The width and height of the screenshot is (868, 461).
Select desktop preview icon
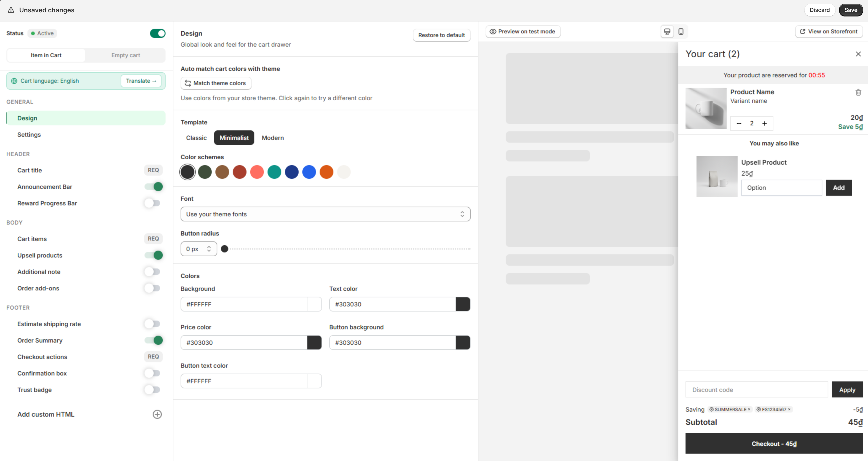click(x=667, y=32)
